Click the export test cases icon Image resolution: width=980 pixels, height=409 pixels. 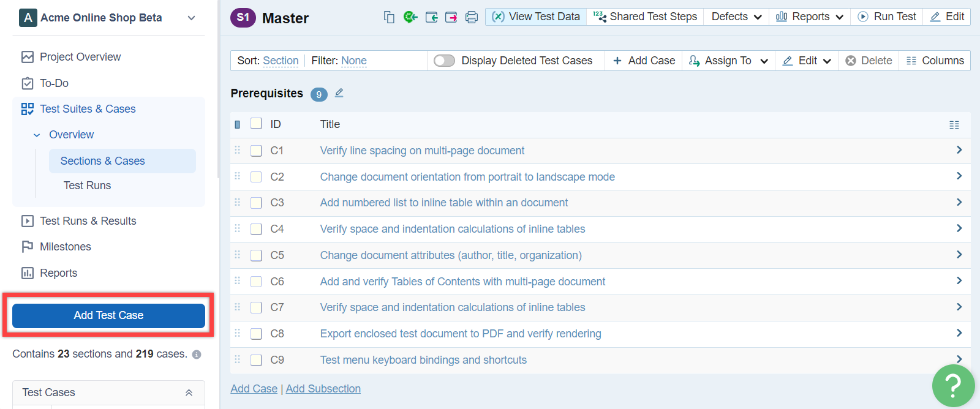pos(451,17)
